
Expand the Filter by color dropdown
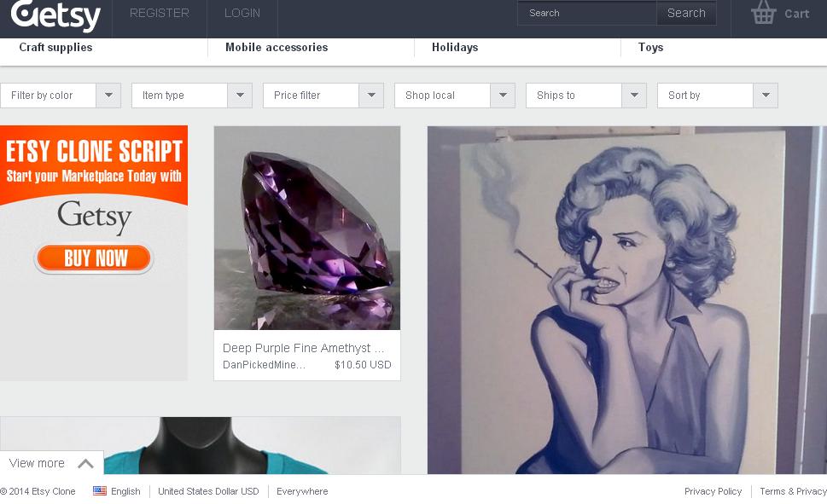(x=108, y=96)
